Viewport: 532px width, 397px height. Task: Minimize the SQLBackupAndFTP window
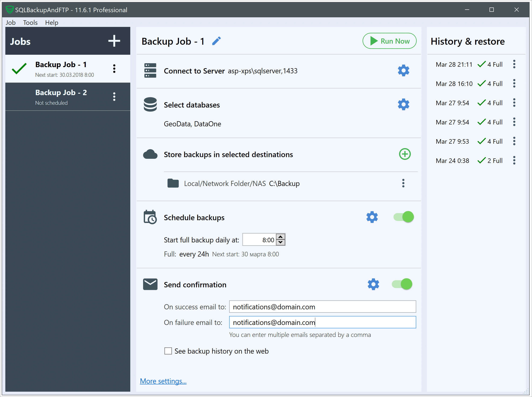tap(467, 10)
